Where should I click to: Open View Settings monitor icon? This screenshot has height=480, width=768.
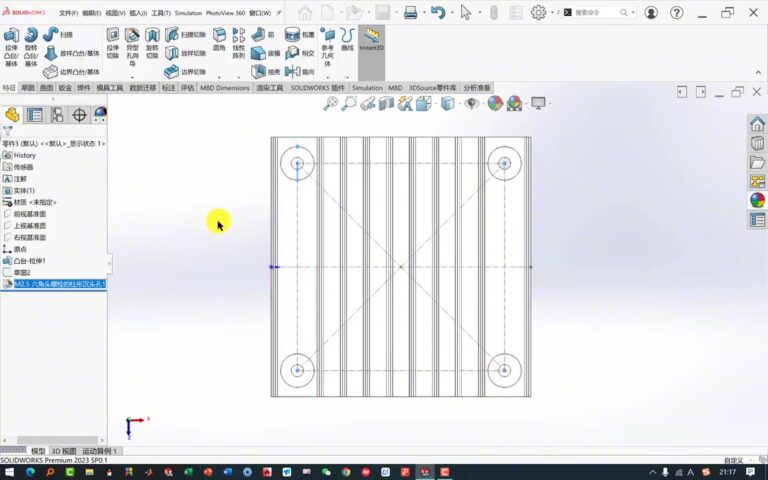(538, 103)
